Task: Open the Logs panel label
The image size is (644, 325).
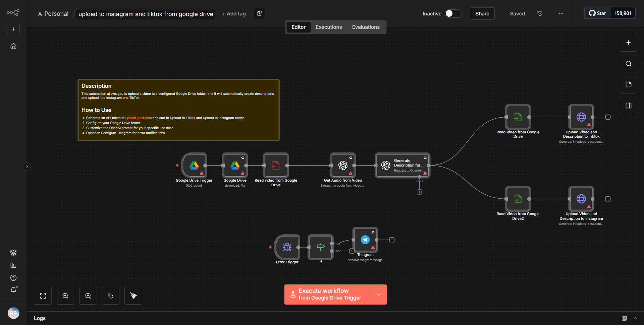Action: 40,318
